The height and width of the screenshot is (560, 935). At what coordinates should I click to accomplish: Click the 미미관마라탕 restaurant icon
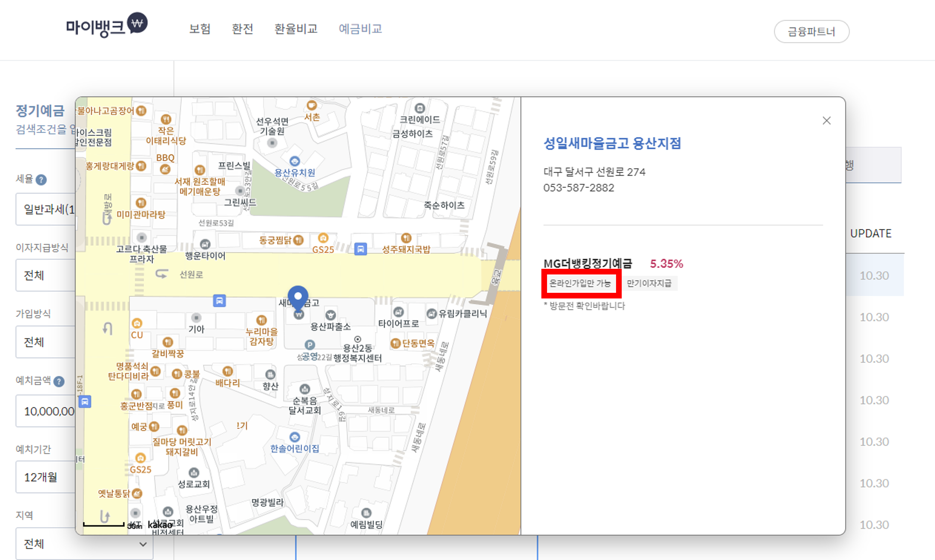(141, 203)
